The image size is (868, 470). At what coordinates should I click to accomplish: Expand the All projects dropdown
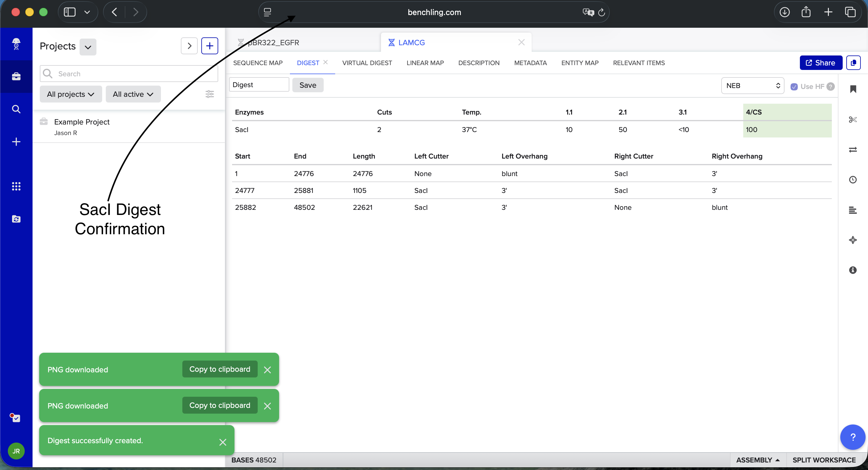(x=71, y=94)
